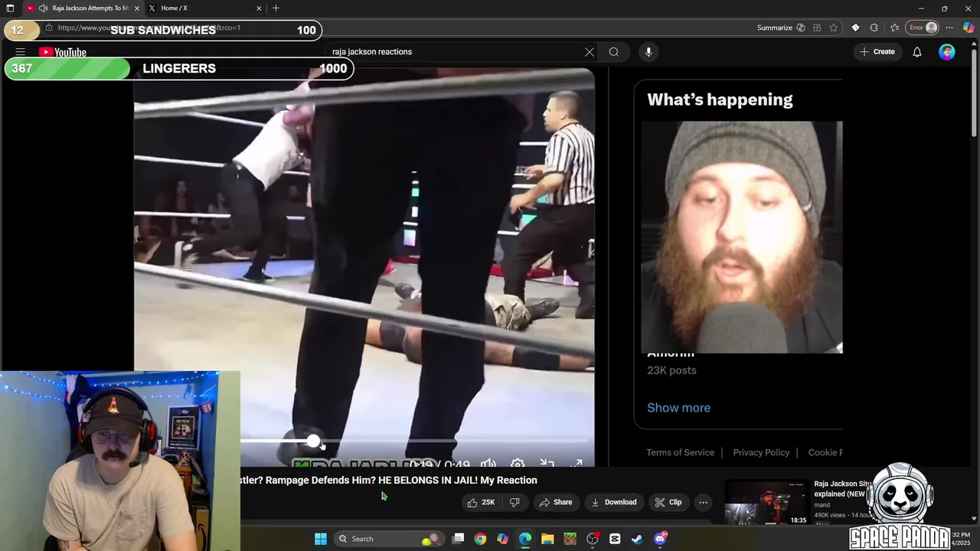Close the Home / X tab

pyautogui.click(x=259, y=8)
